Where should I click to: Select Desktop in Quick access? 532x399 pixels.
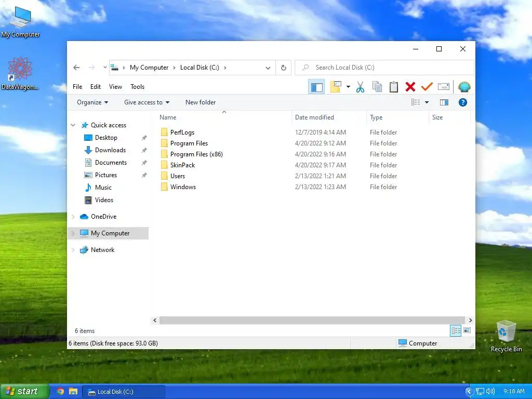tap(106, 137)
